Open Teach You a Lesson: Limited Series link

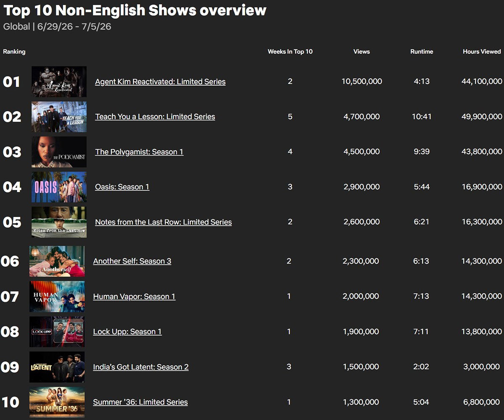pos(155,117)
